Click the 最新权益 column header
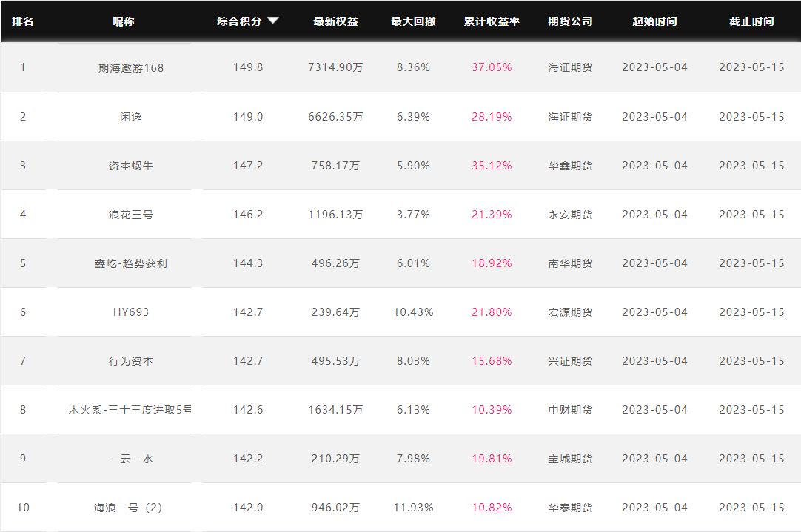 335,21
